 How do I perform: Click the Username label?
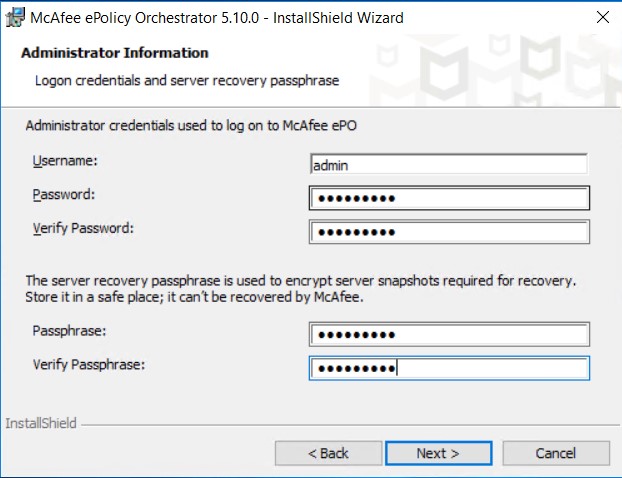[x=65, y=161]
